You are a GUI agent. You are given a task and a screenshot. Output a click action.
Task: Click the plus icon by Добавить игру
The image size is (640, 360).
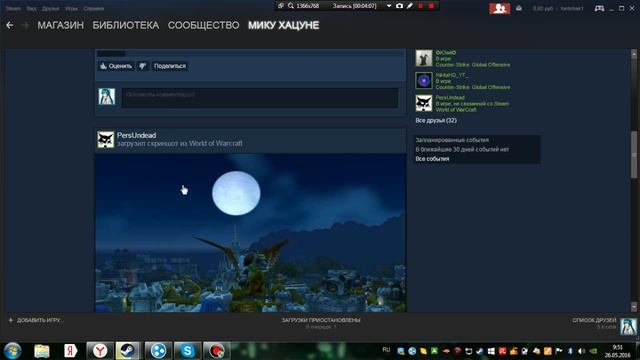tap(11, 320)
